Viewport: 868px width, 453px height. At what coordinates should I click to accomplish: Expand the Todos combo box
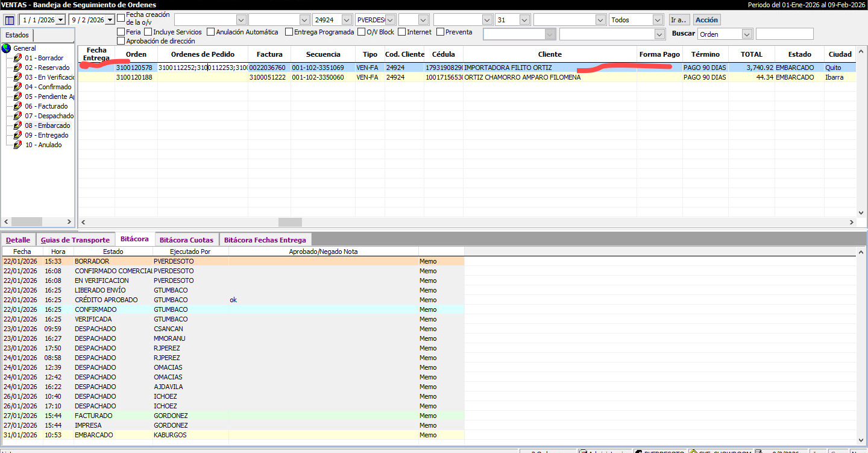[x=658, y=20]
